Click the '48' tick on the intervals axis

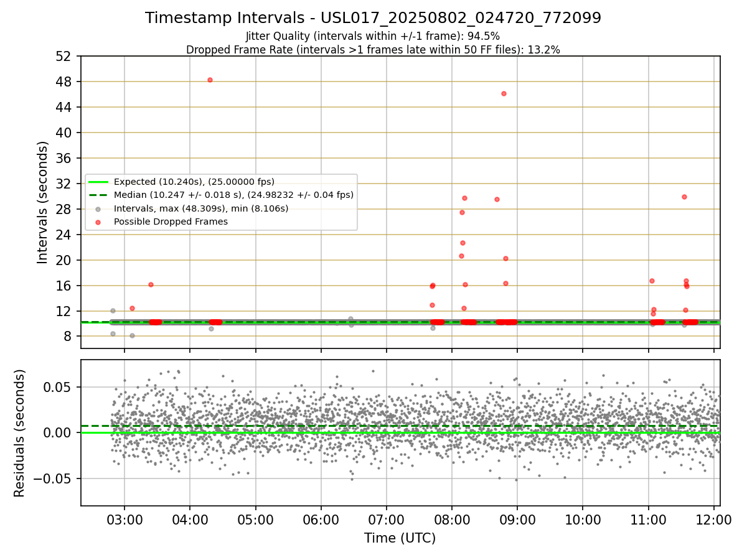[x=65, y=82]
